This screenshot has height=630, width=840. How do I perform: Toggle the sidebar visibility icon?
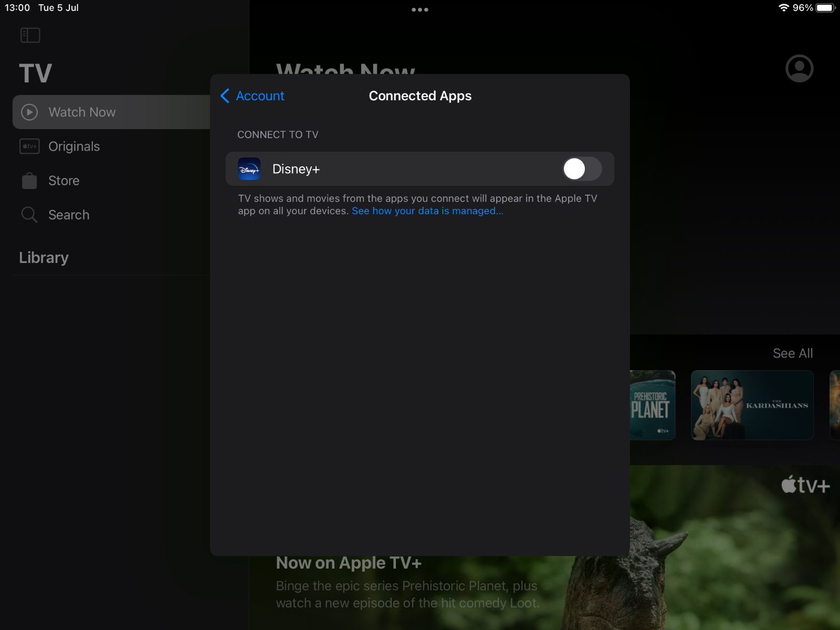coord(30,35)
